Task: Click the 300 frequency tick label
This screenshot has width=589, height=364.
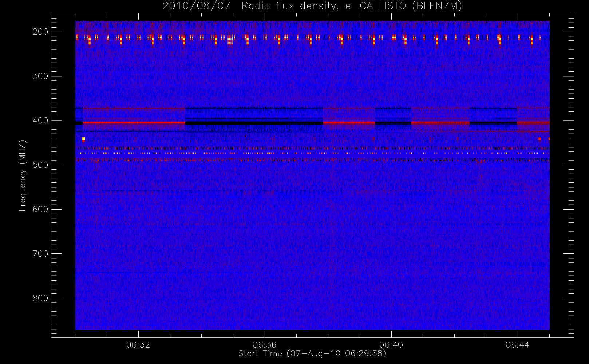Action: tap(40, 76)
